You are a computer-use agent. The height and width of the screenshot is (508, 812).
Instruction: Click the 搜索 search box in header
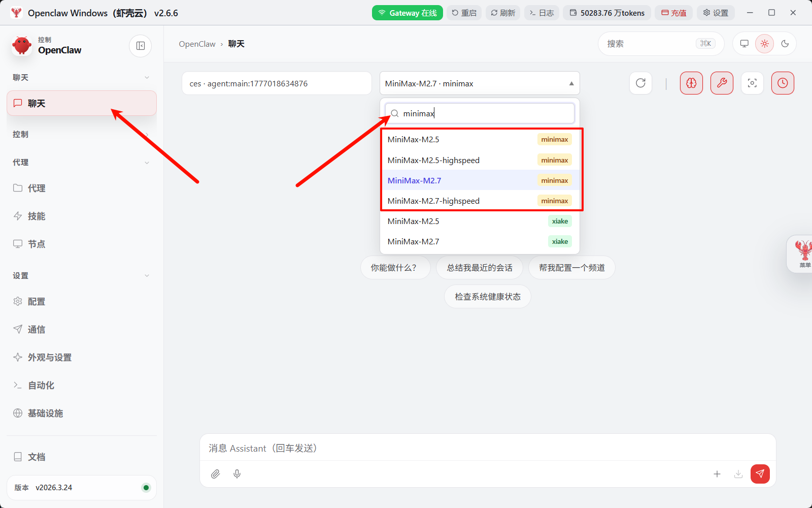pyautogui.click(x=661, y=44)
